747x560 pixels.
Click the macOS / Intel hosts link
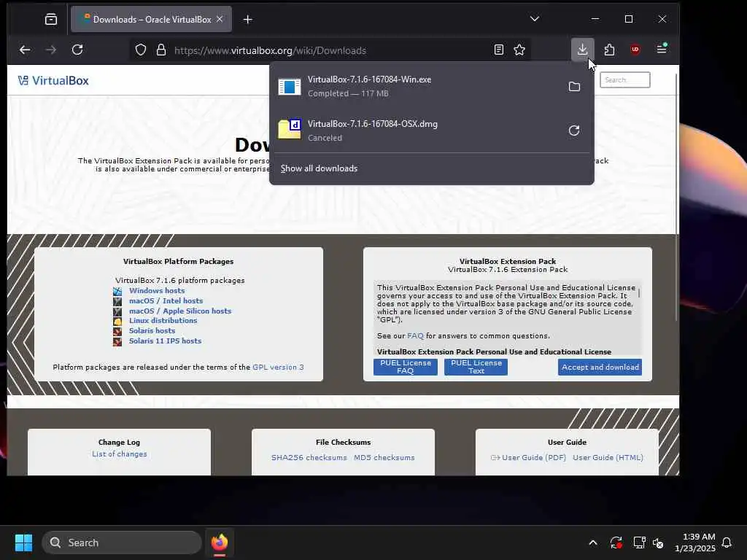pos(166,301)
